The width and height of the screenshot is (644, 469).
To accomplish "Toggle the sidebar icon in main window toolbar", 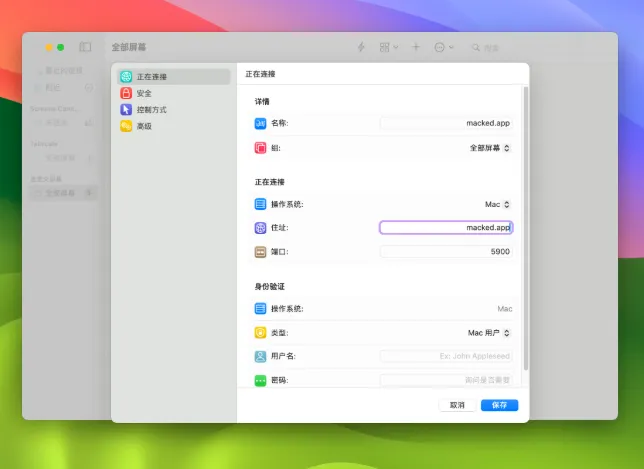I will tap(85, 47).
